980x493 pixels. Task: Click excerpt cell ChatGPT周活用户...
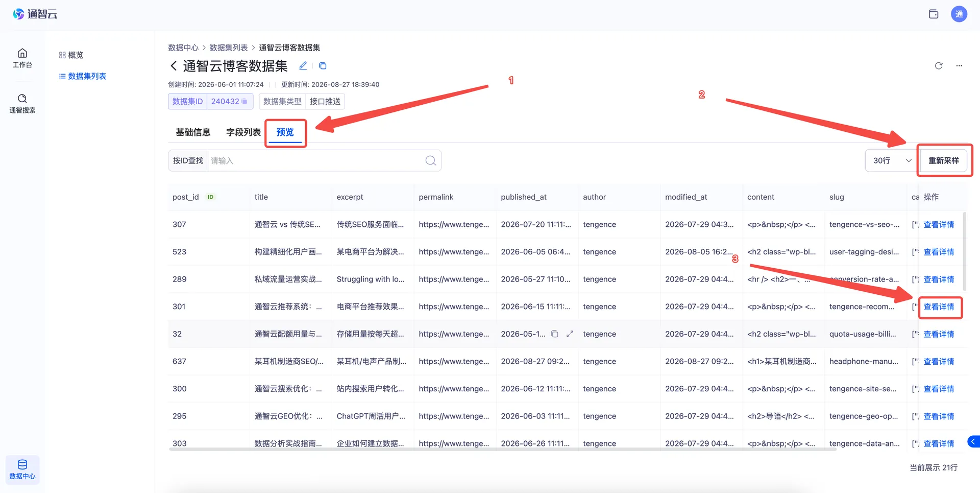371,416
